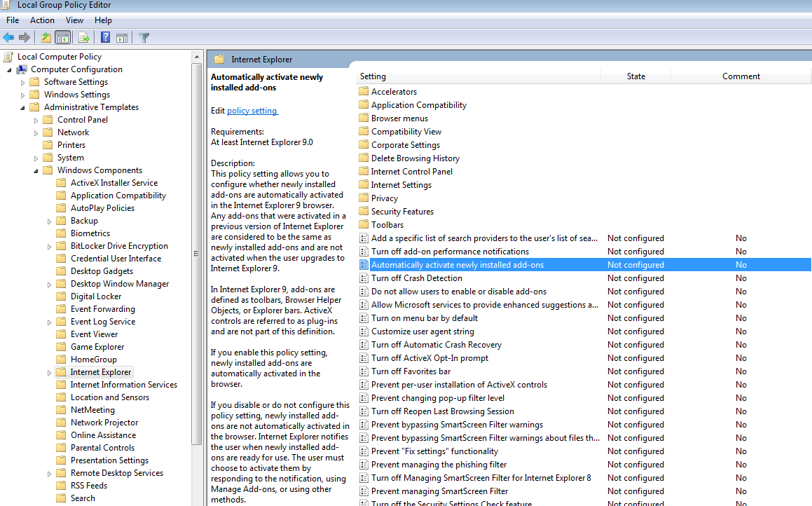812x506 pixels.
Task: Click icon for Turn on menu bar by default
Action: tap(364, 318)
